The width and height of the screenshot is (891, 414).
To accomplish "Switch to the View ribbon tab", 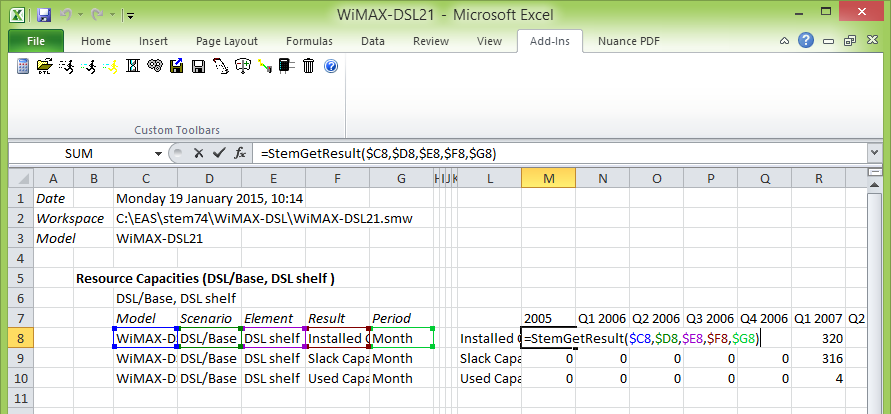I will coord(489,41).
